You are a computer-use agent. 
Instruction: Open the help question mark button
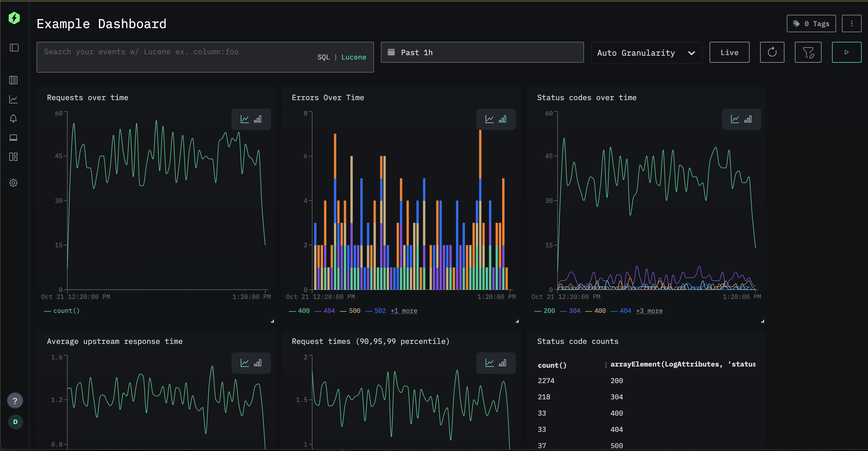click(15, 401)
